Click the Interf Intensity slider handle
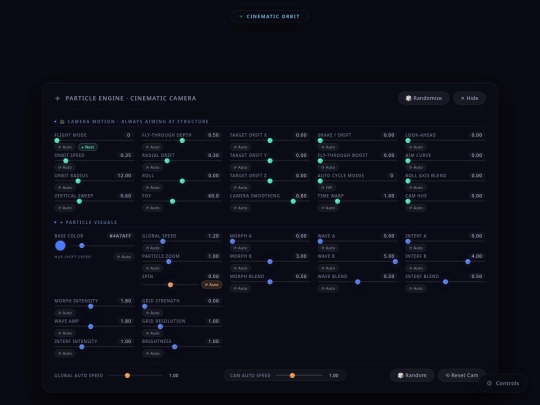Viewport: 540px width, 405px height. click(82, 347)
